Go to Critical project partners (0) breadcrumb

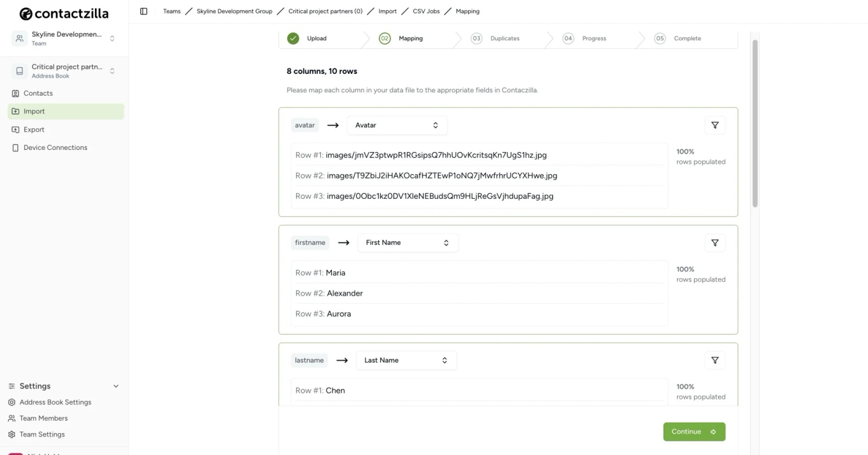(325, 11)
